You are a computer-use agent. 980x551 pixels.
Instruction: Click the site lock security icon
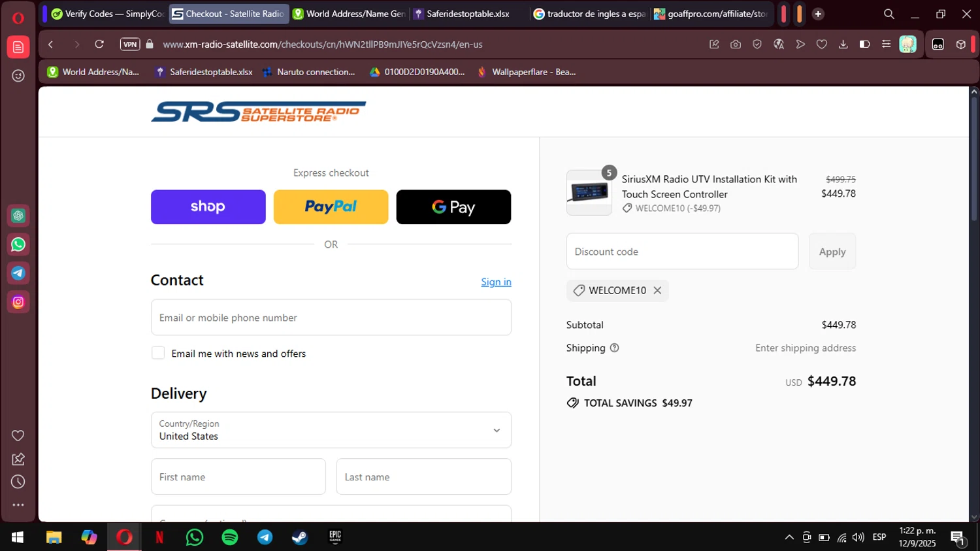coord(150,44)
